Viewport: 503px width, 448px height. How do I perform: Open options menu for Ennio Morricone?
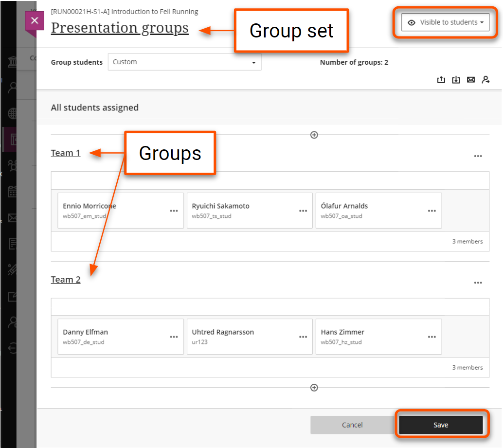coord(174,211)
